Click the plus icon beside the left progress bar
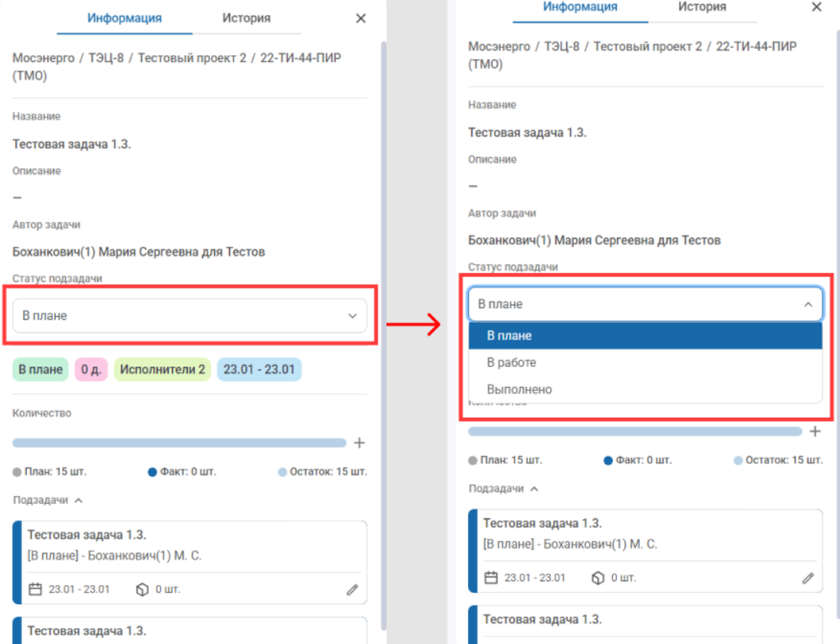Viewport: 840px width, 644px height. tap(359, 443)
